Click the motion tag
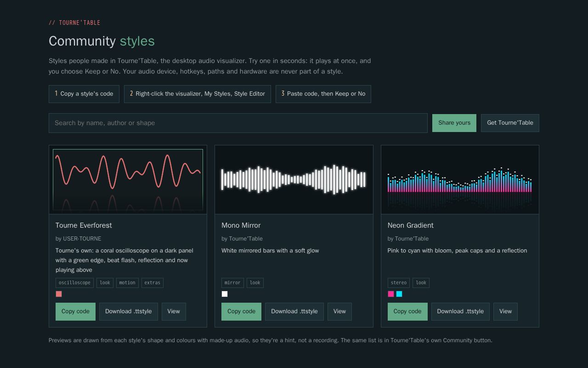 point(127,283)
